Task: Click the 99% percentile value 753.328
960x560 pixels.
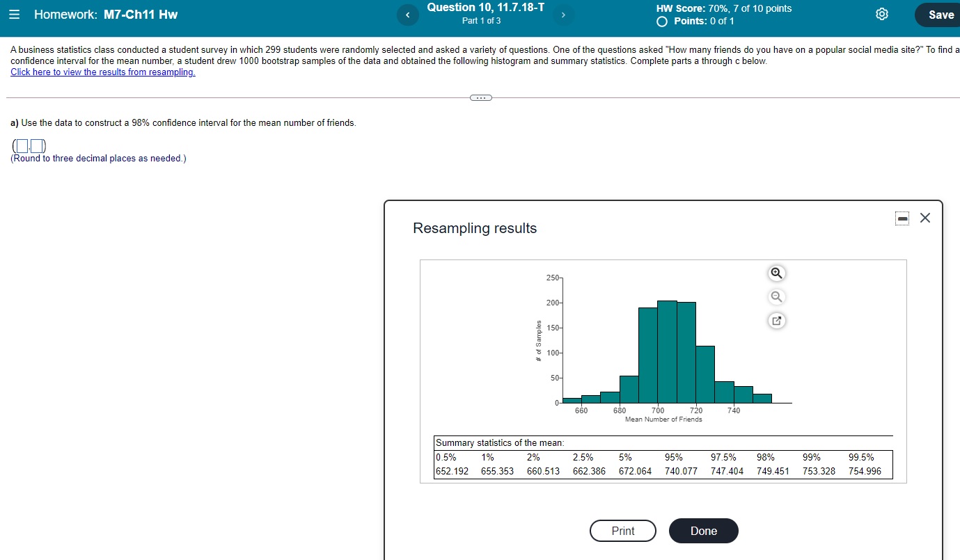Action: pyautogui.click(x=819, y=471)
